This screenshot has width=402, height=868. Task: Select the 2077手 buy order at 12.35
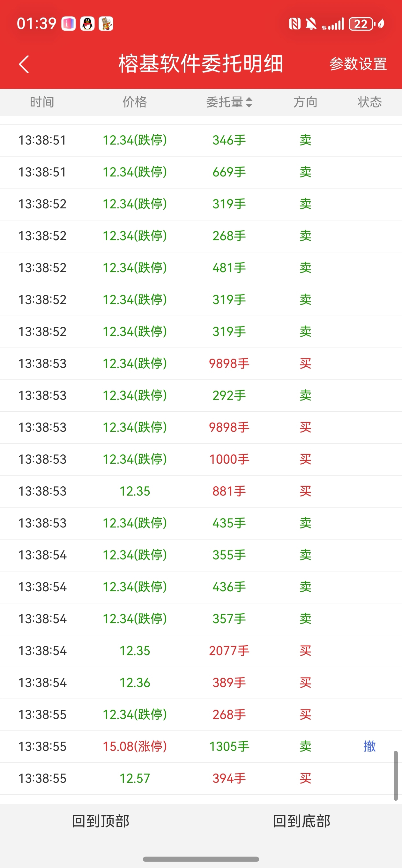201,651
